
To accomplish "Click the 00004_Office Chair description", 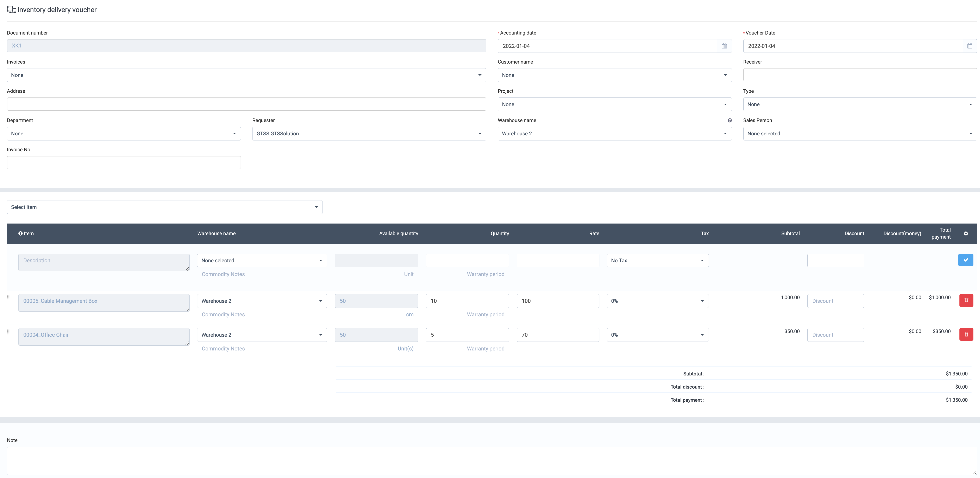I will click(104, 336).
